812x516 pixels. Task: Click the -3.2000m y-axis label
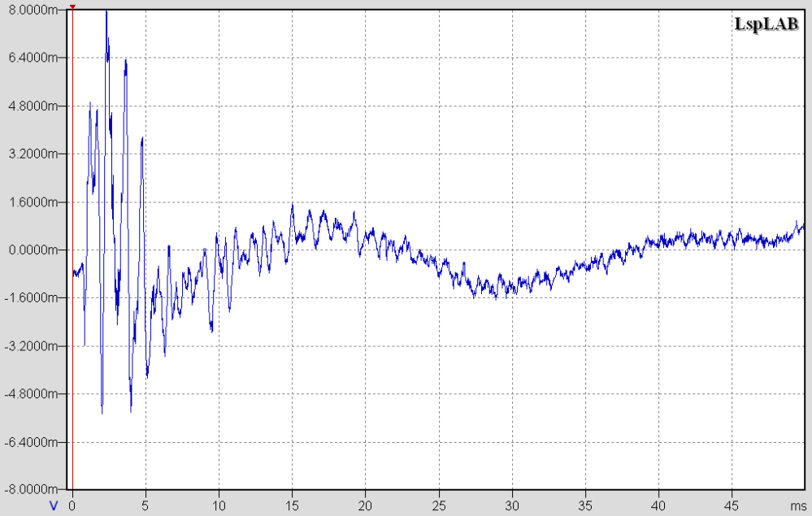point(31,345)
